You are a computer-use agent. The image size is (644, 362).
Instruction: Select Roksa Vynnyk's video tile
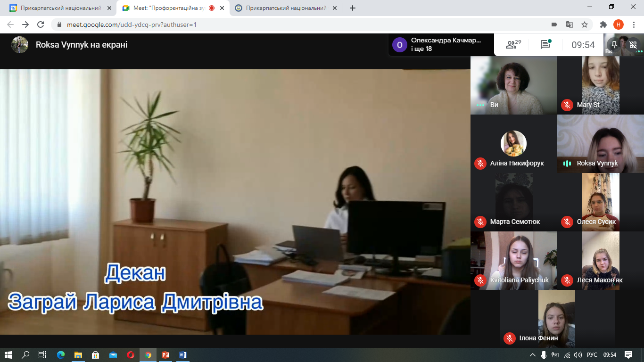(600, 144)
